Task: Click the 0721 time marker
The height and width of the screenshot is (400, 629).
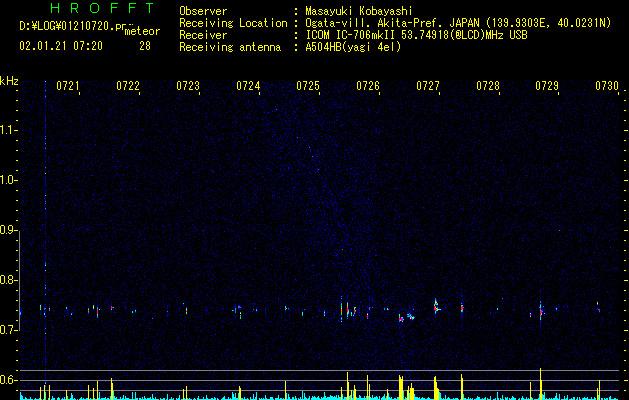Action: point(67,86)
